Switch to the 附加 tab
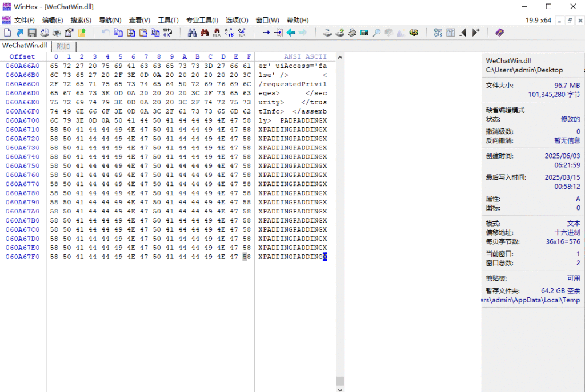 [x=63, y=47]
